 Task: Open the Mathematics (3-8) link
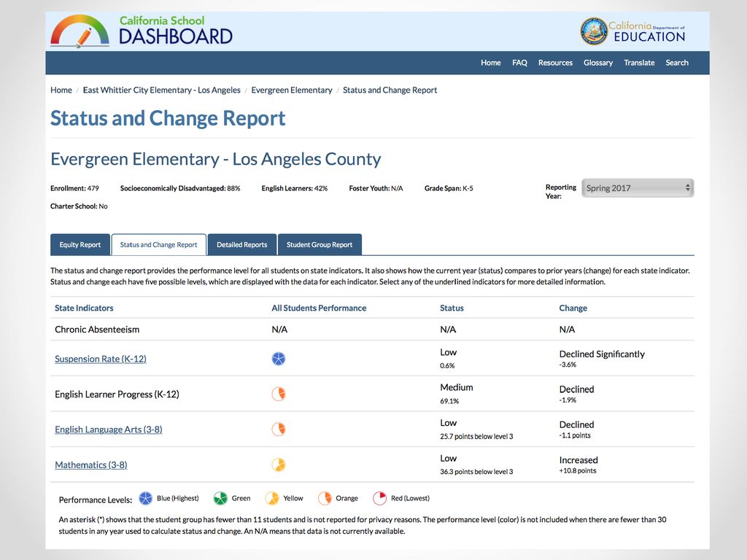[x=91, y=464]
